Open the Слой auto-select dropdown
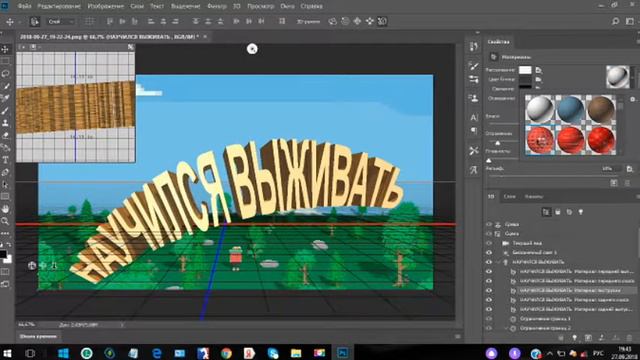Screen dimensions: 640x360 60,21
